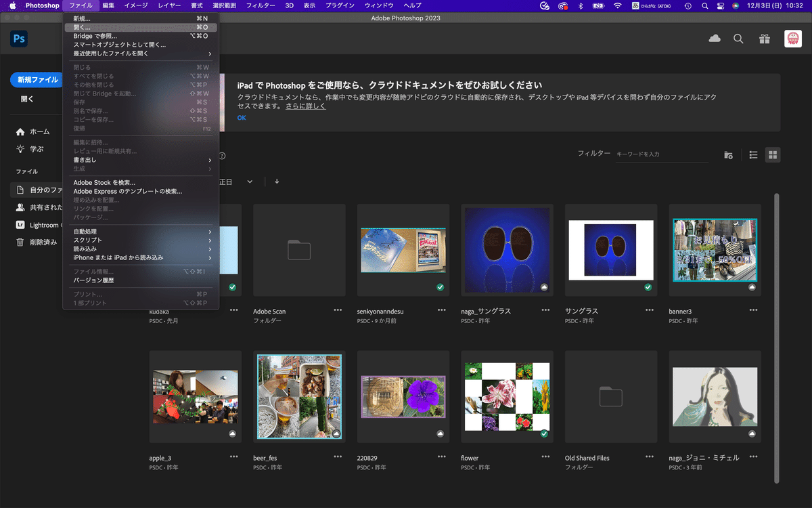The height and width of the screenshot is (508, 812).
Task: Open the naga_ジョニ・ミチェル thumbnail
Action: [715, 397]
